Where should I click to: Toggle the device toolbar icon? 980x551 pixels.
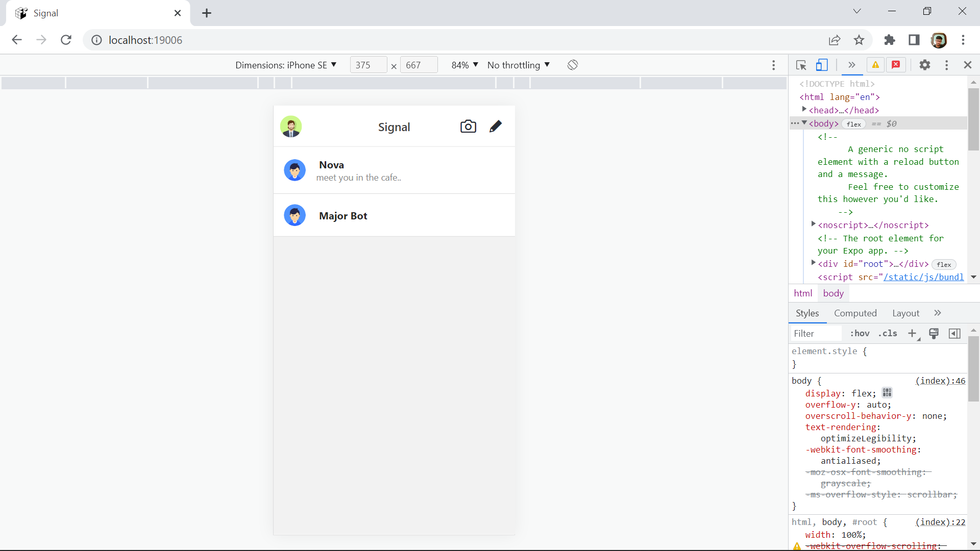point(822,65)
